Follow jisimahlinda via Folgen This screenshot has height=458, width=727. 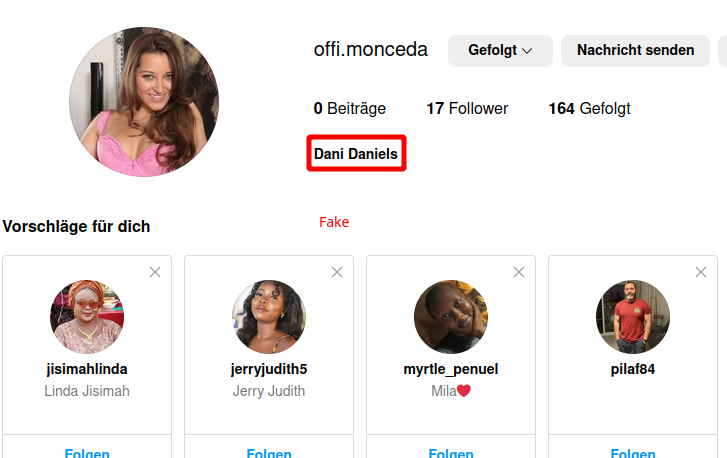click(x=87, y=452)
